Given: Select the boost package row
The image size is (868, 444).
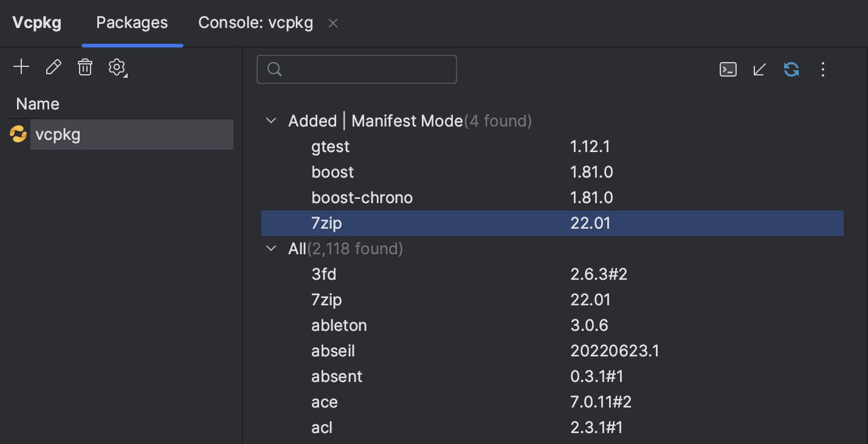Looking at the screenshot, I should click(x=553, y=172).
